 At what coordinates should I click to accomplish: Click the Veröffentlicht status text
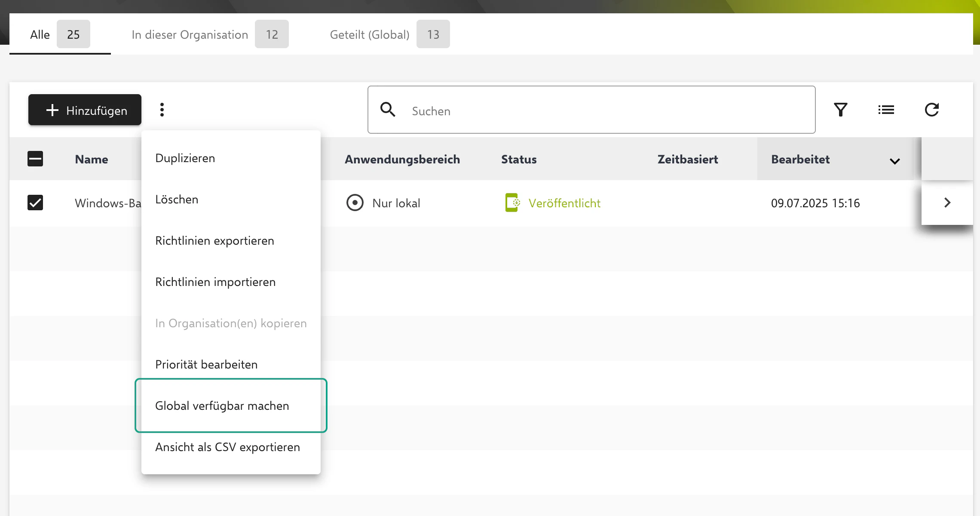(564, 203)
